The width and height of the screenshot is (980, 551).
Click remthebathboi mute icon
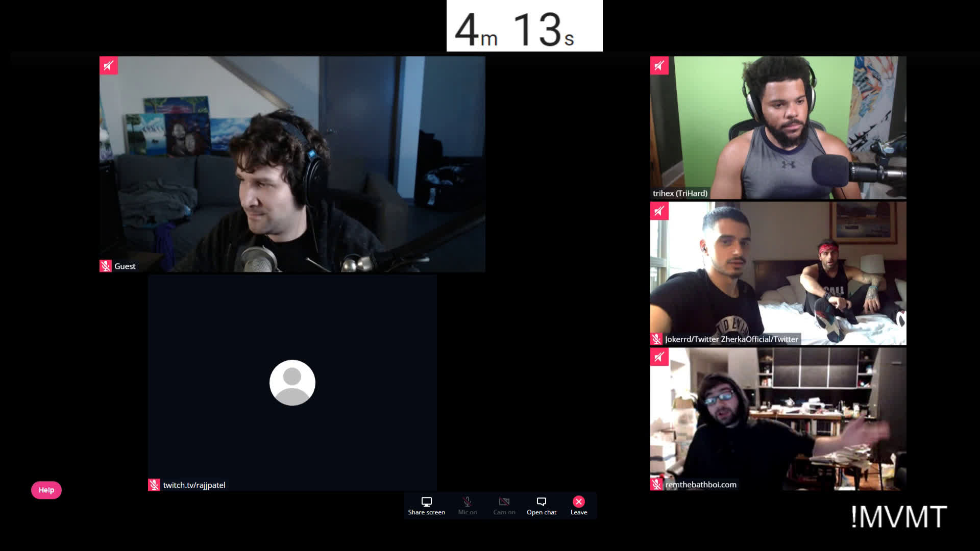[x=656, y=484]
